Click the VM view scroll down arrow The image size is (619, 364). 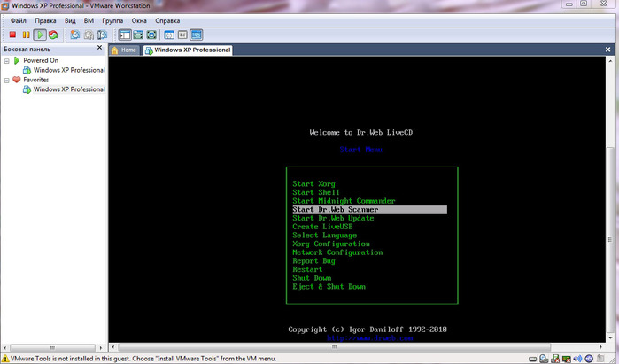pyautogui.click(x=610, y=338)
